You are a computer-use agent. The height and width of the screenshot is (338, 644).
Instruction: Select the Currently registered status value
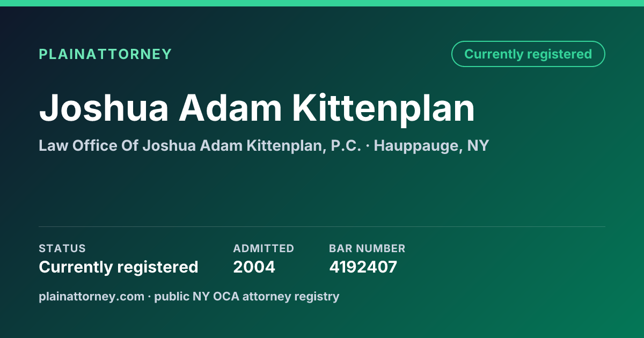[x=119, y=267]
